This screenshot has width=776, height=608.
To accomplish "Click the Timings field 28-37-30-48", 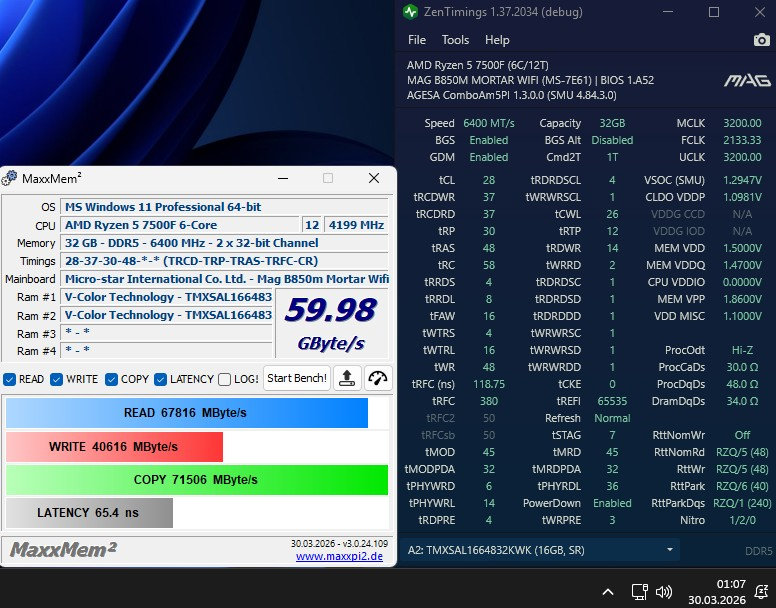I will click(224, 261).
